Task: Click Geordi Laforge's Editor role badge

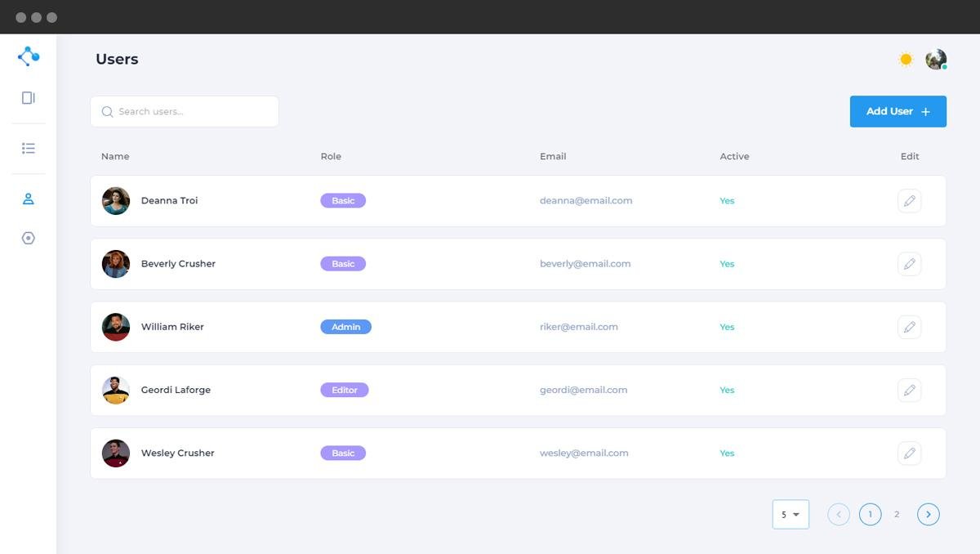Action: (x=345, y=390)
